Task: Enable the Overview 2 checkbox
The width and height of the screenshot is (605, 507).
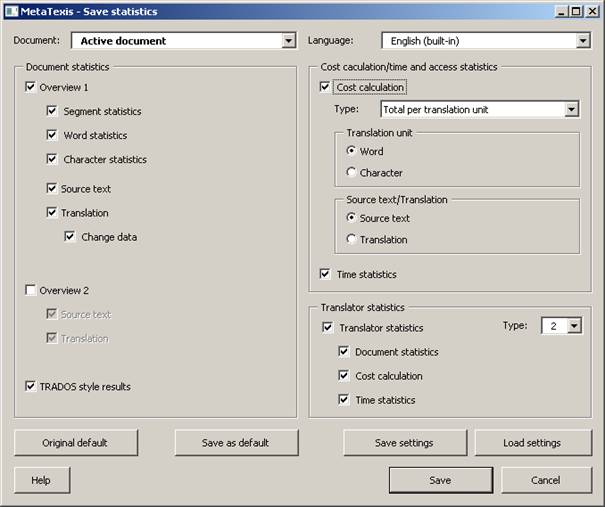Action: pos(30,290)
